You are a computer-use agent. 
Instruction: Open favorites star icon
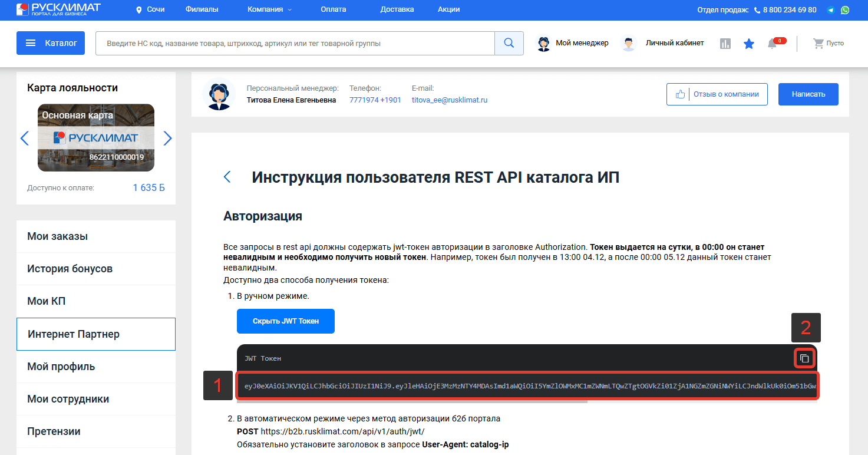click(749, 44)
